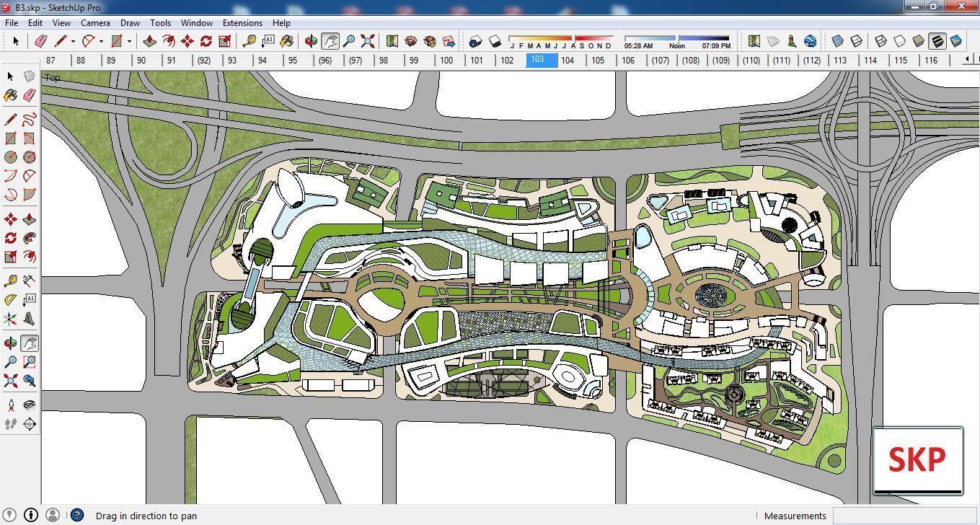Open the Camera menu

[x=95, y=22]
